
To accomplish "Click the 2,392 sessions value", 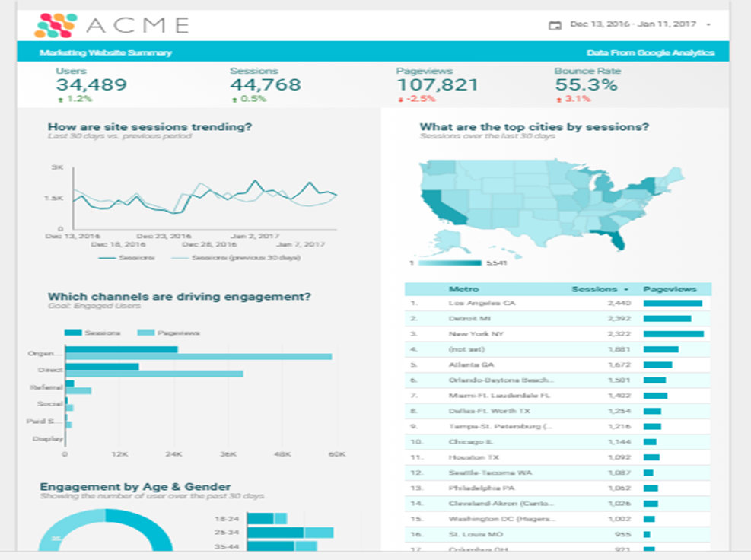I will point(619,319).
